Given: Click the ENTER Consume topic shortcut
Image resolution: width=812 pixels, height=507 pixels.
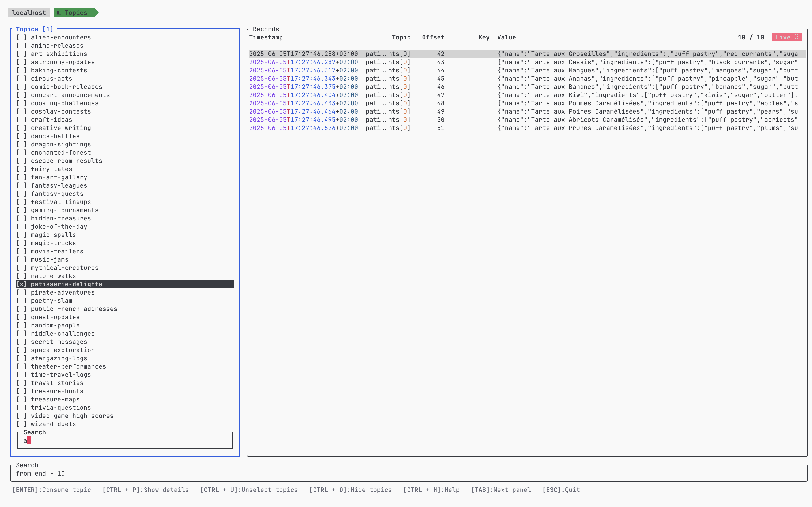Looking at the screenshot, I should click(52, 490).
